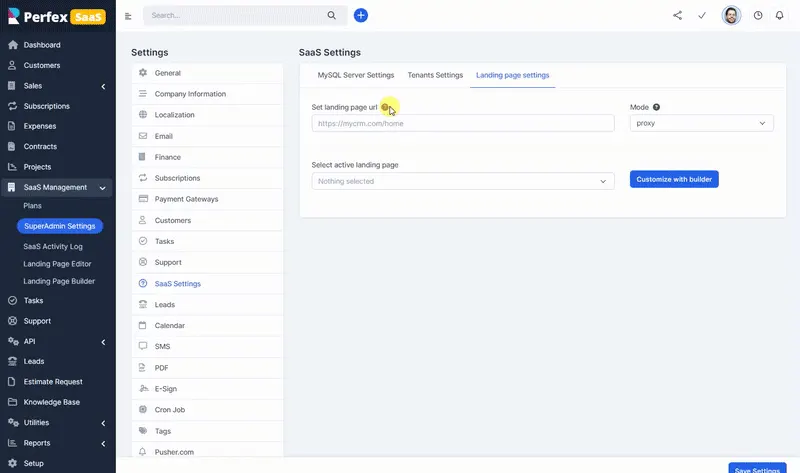800x473 pixels.
Task: Open the user profile avatar
Action: (731, 15)
